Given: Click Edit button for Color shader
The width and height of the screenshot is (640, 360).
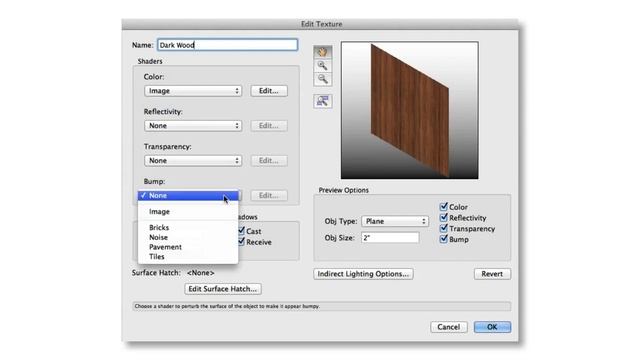Looking at the screenshot, I should 269,91.
